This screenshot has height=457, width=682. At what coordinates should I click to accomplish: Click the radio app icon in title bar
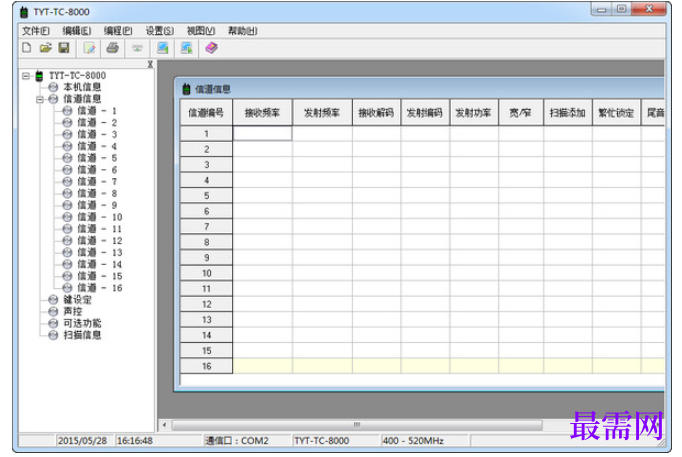click(24, 12)
